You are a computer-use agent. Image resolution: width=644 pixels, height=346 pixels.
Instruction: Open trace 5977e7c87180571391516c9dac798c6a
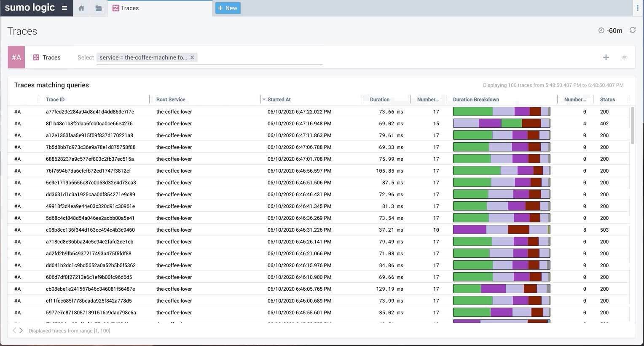[91, 313]
